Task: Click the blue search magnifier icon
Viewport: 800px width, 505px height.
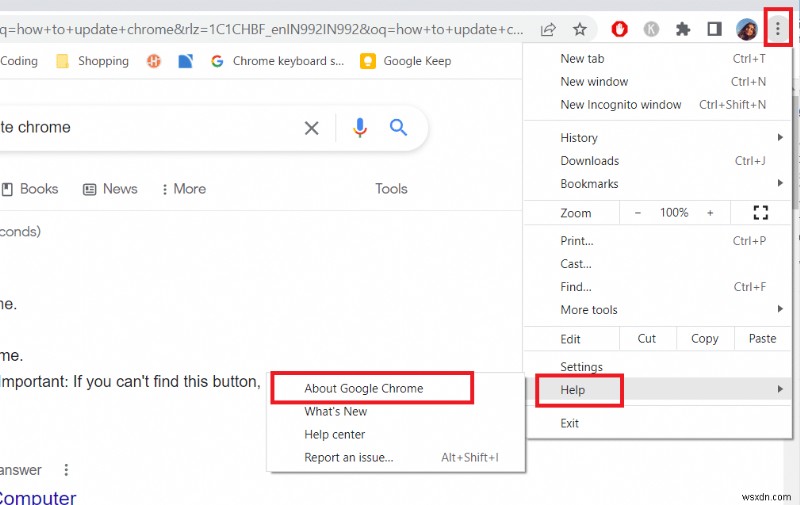Action: 398,127
